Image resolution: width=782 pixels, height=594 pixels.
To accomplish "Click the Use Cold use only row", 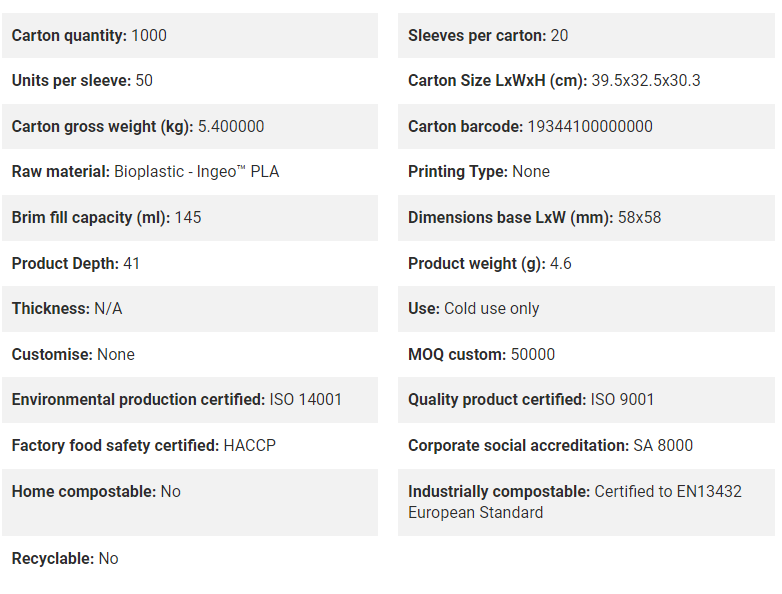I will point(586,309).
